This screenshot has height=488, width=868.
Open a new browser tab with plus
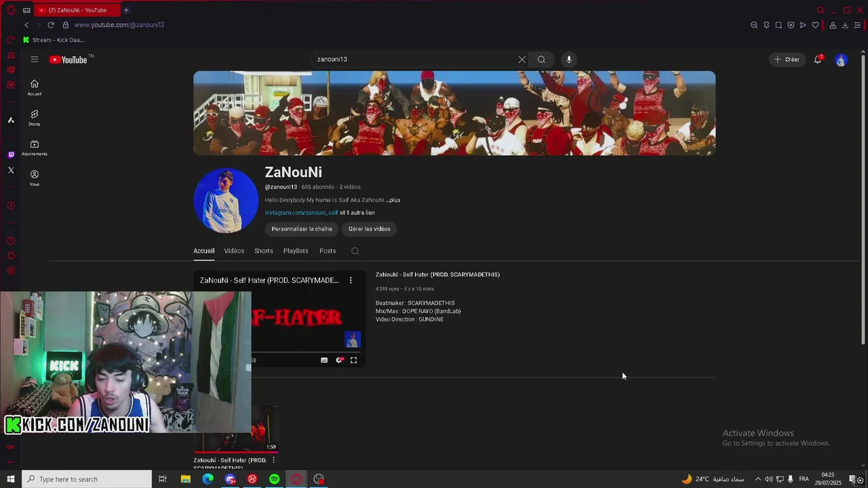[x=126, y=10]
